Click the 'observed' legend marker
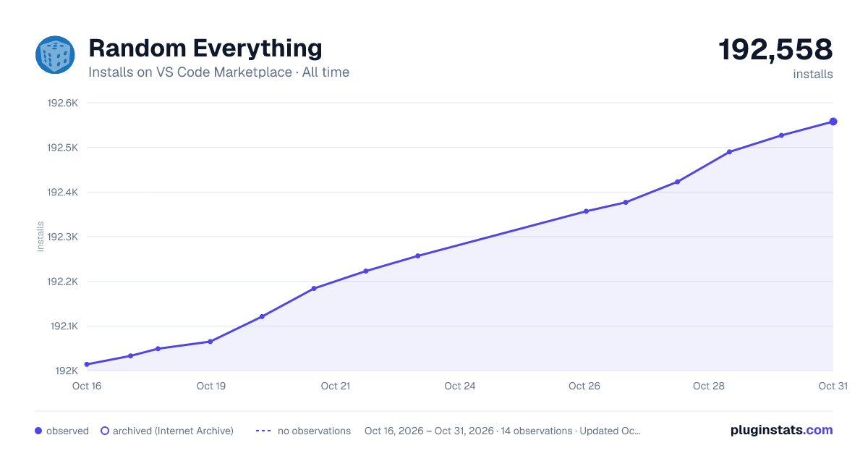Image resolution: width=868 pixels, height=456 pixels. 38,431
